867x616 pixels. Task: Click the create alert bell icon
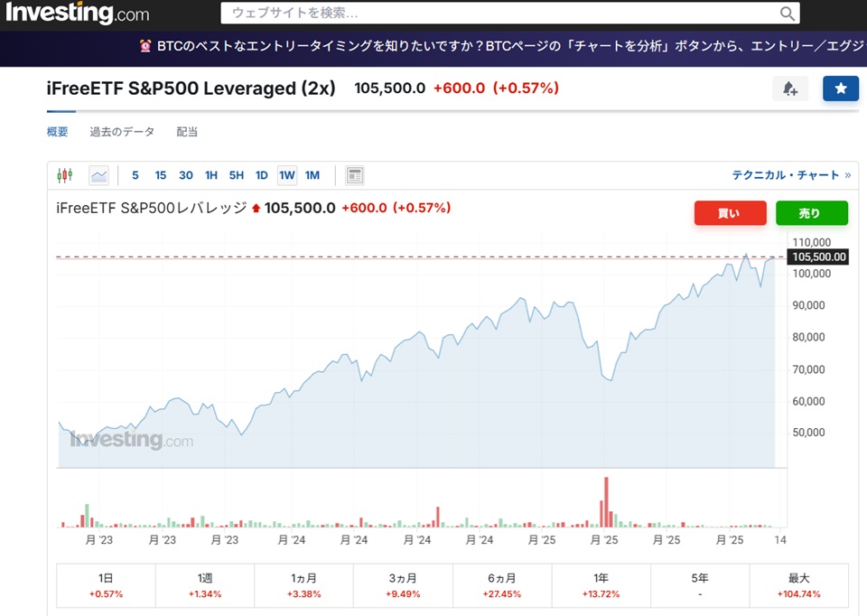[x=790, y=89]
